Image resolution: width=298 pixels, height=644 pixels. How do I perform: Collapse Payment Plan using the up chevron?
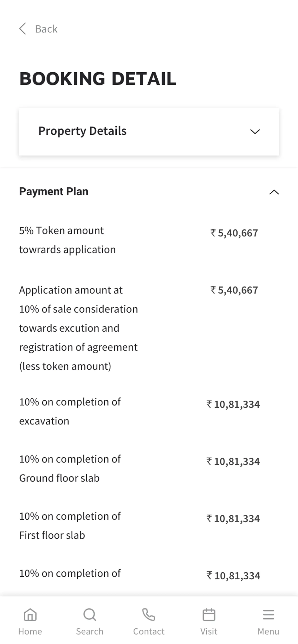274,192
